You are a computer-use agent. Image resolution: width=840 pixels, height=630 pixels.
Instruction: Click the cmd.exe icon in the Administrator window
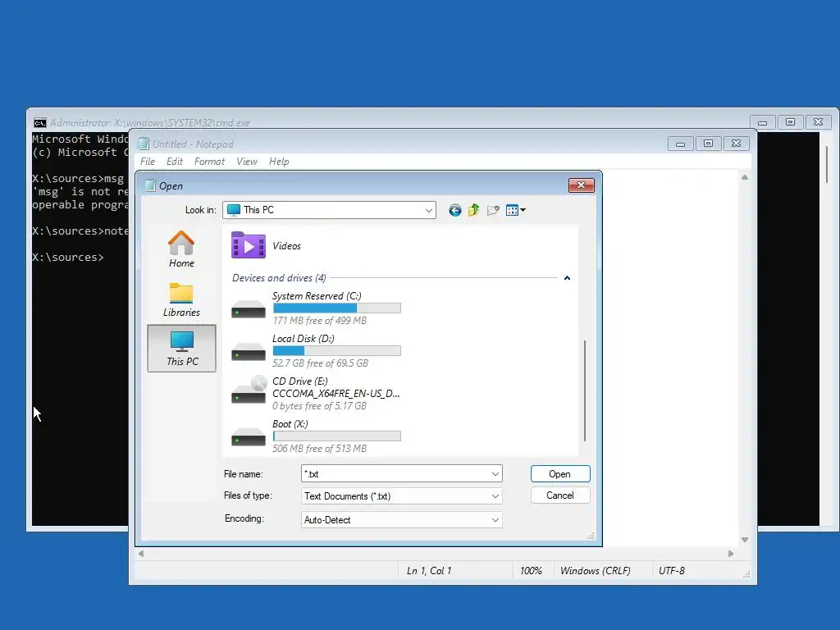pyautogui.click(x=39, y=123)
